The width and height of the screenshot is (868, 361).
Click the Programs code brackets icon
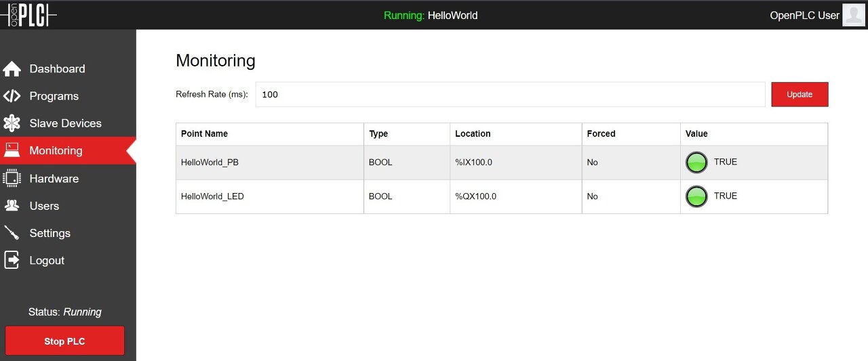[12, 96]
